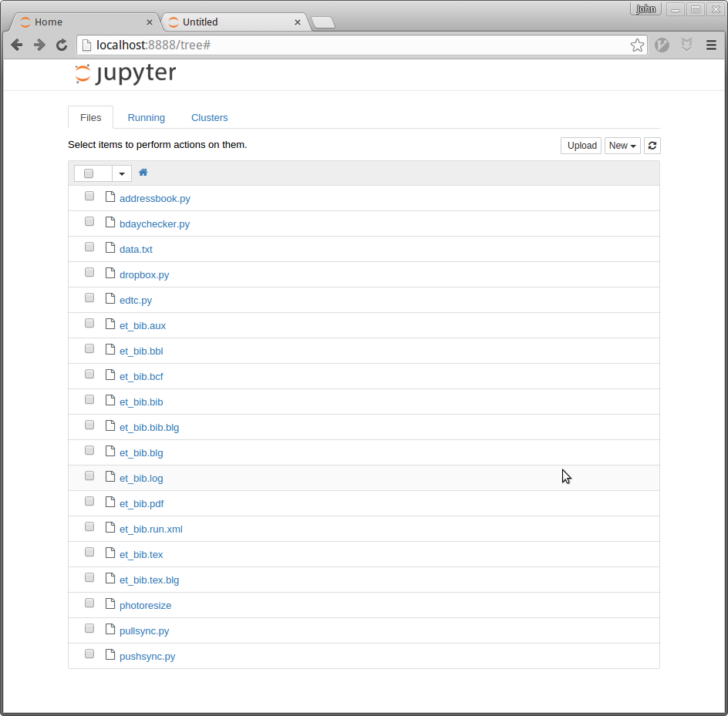The width and height of the screenshot is (728, 716).
Task: Open the dropbox.py file link
Action: [144, 275]
